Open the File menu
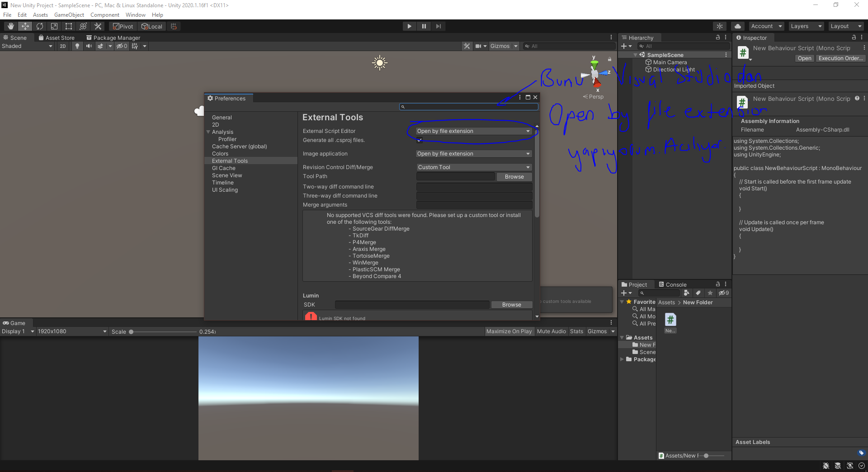The width and height of the screenshot is (868, 472). [7, 15]
